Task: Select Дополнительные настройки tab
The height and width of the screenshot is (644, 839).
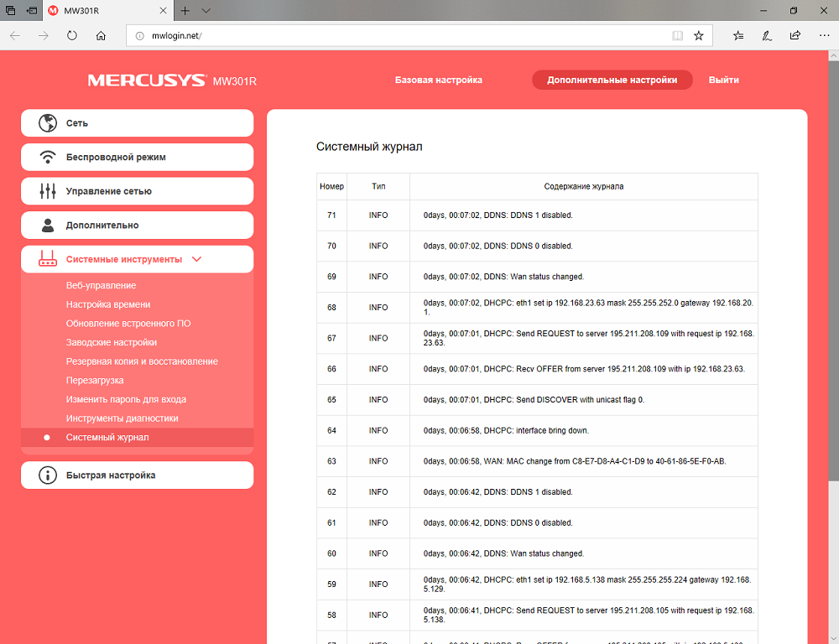Action: tap(612, 80)
